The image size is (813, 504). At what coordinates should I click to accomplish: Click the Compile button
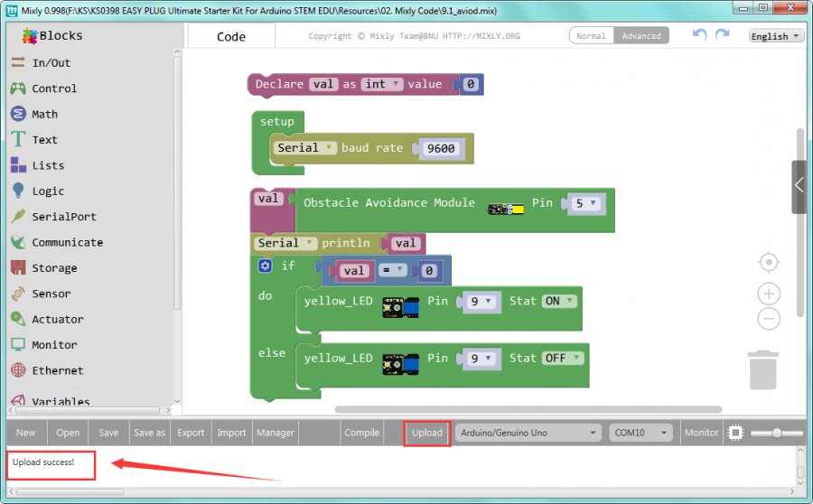tap(362, 433)
